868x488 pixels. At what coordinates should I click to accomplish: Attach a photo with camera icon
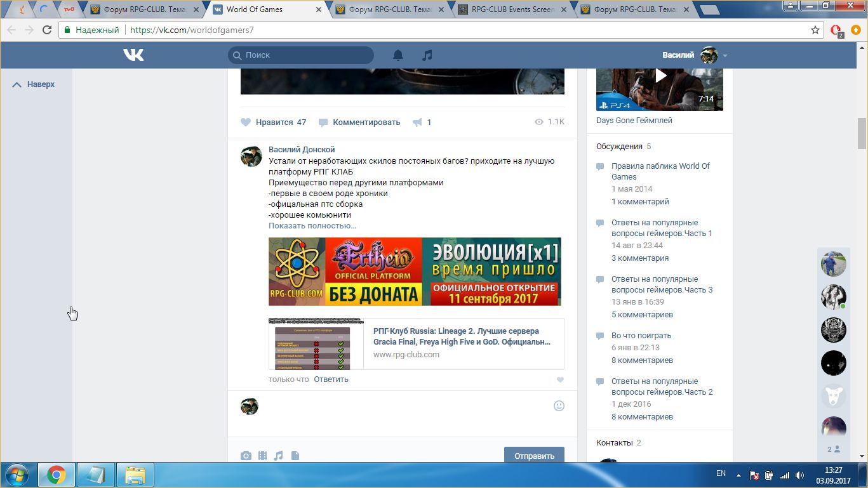click(246, 456)
